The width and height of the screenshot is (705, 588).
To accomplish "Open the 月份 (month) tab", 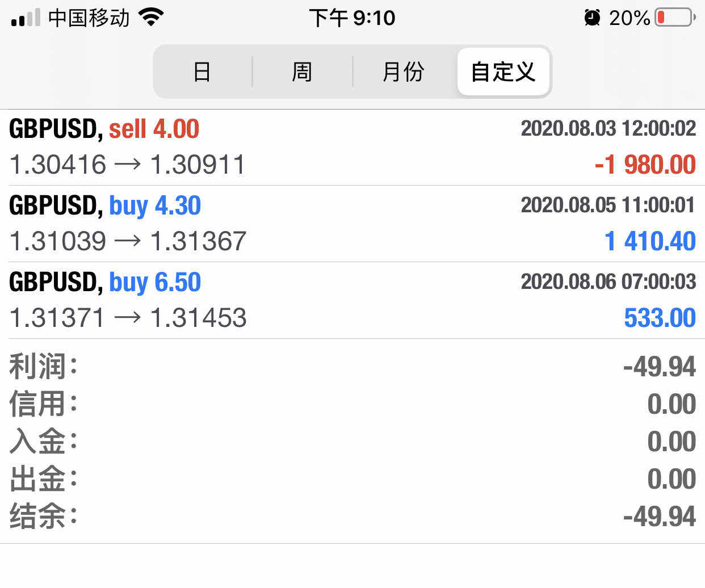I will click(x=404, y=72).
